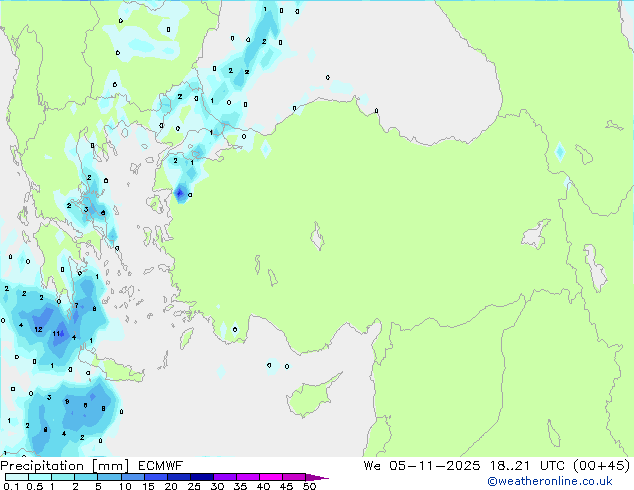Pick the 15–20 mm legend color swatch
634x490 pixels.
[155, 477]
